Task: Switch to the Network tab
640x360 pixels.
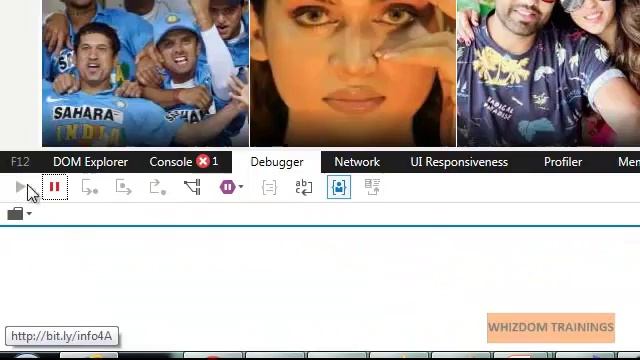Action: (x=357, y=162)
